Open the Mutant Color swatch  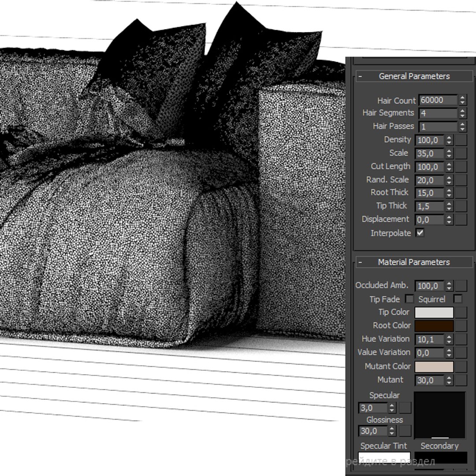click(434, 366)
